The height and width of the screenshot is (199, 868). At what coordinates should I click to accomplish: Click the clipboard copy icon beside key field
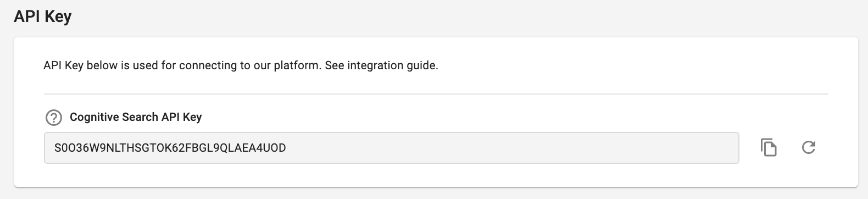(x=769, y=147)
